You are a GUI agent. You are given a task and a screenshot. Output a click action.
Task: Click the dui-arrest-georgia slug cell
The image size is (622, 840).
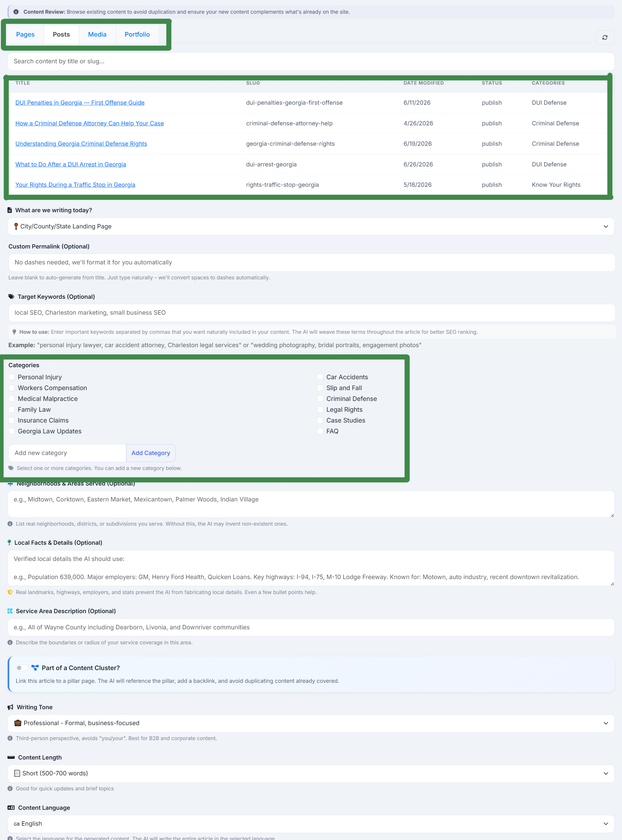coord(272,164)
